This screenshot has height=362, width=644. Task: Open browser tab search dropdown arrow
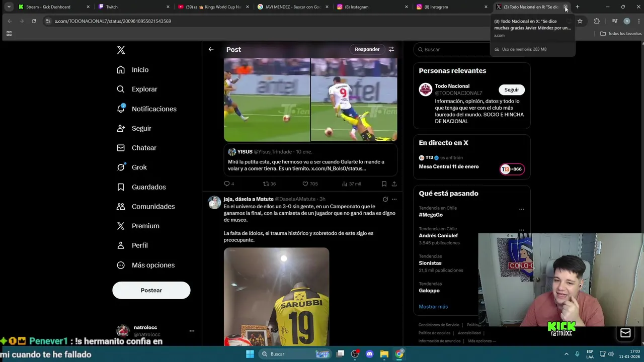[9, 7]
